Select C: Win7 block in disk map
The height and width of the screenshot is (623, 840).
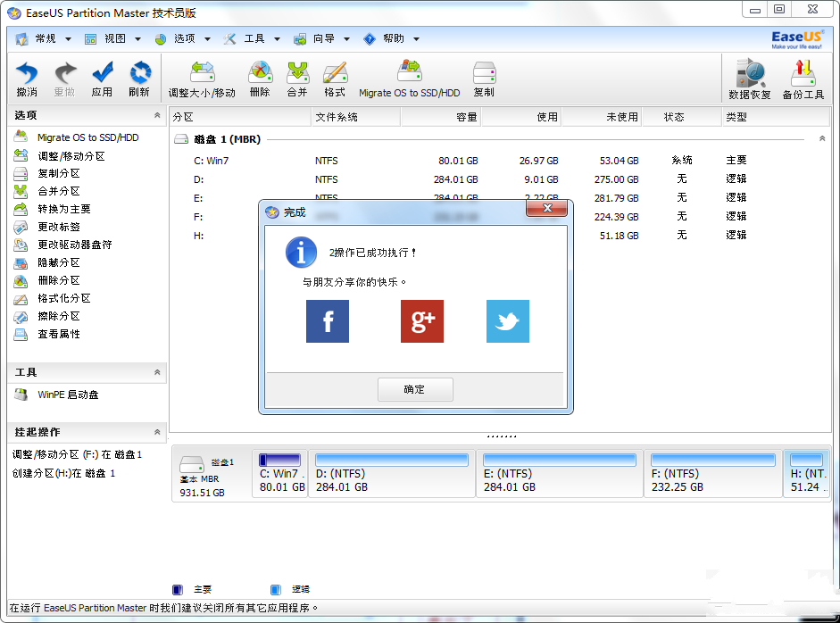pyautogui.click(x=280, y=474)
